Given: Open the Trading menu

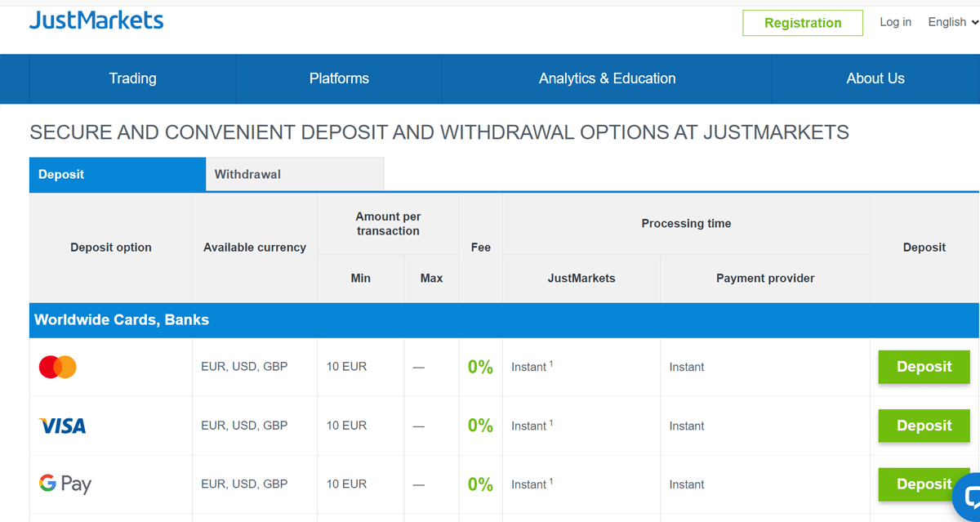Looking at the screenshot, I should coord(132,78).
